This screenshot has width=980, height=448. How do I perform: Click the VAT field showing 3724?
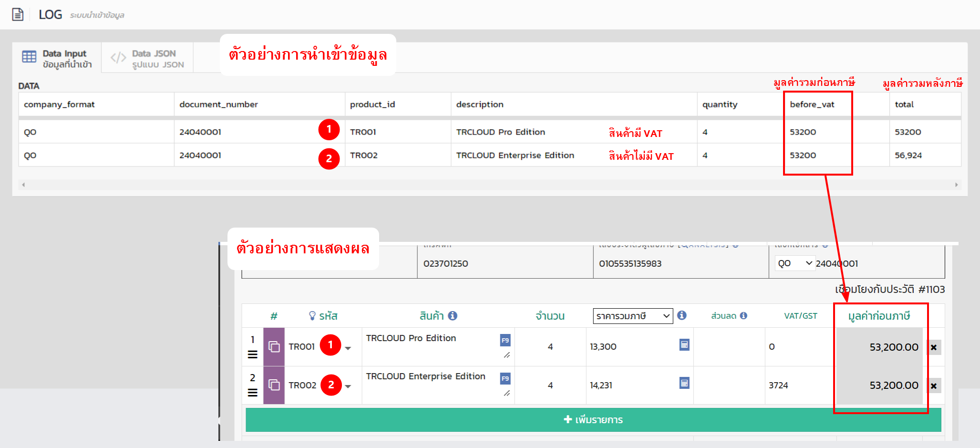[x=800, y=385]
